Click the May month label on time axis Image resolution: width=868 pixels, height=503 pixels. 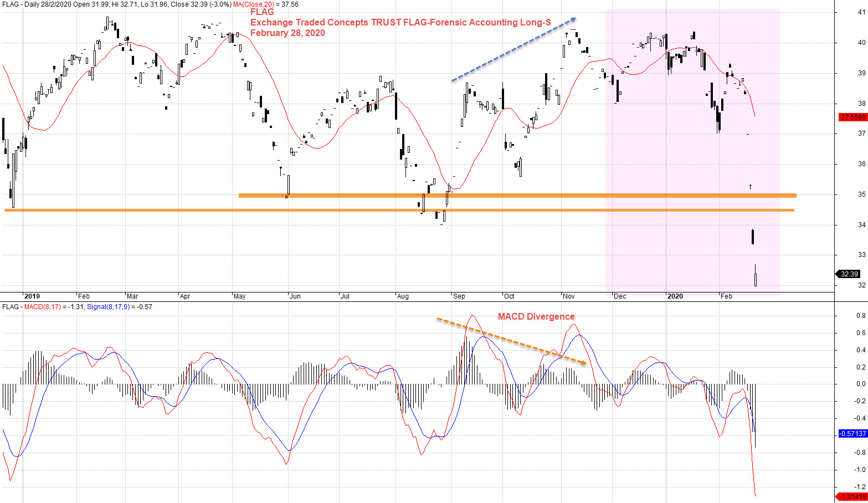[x=239, y=296]
